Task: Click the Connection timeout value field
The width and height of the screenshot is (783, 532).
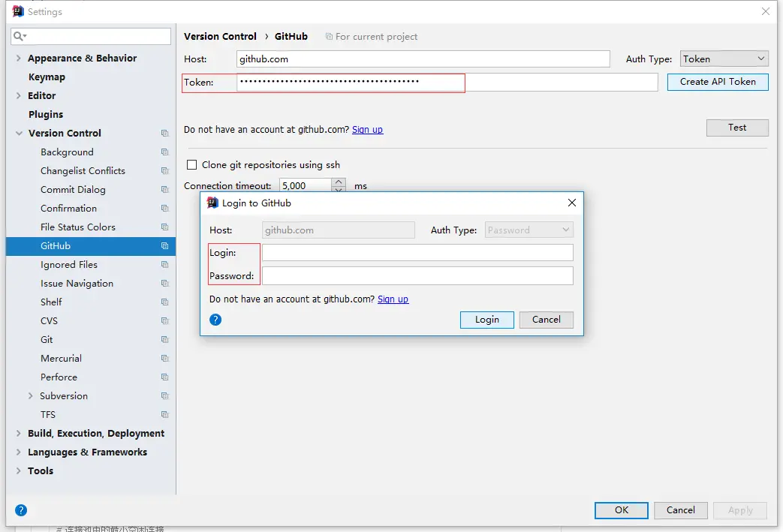Action: 305,185
